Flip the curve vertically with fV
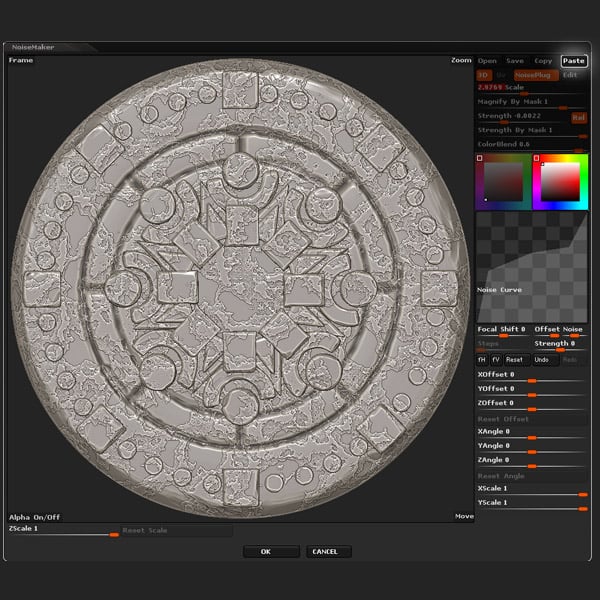 coord(496,359)
